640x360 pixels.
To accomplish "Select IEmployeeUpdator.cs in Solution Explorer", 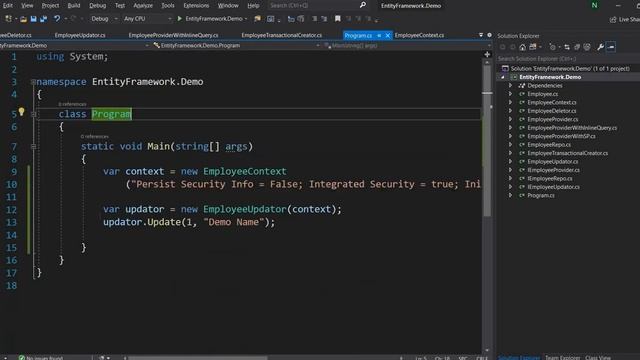I will tap(553, 187).
